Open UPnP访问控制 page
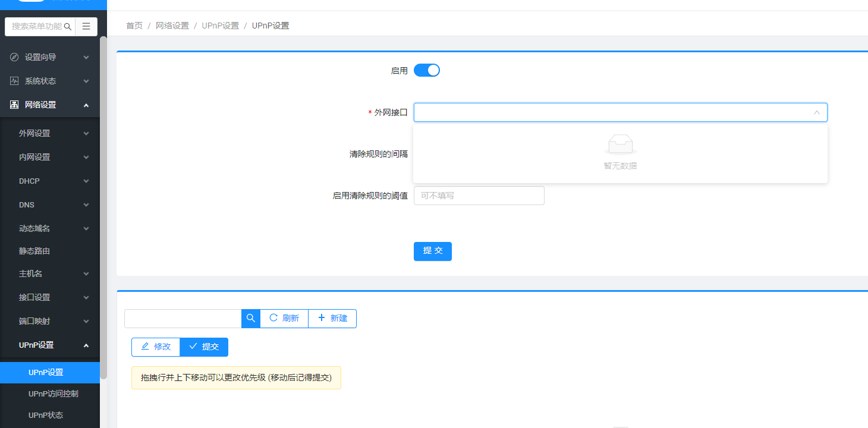 (x=53, y=394)
